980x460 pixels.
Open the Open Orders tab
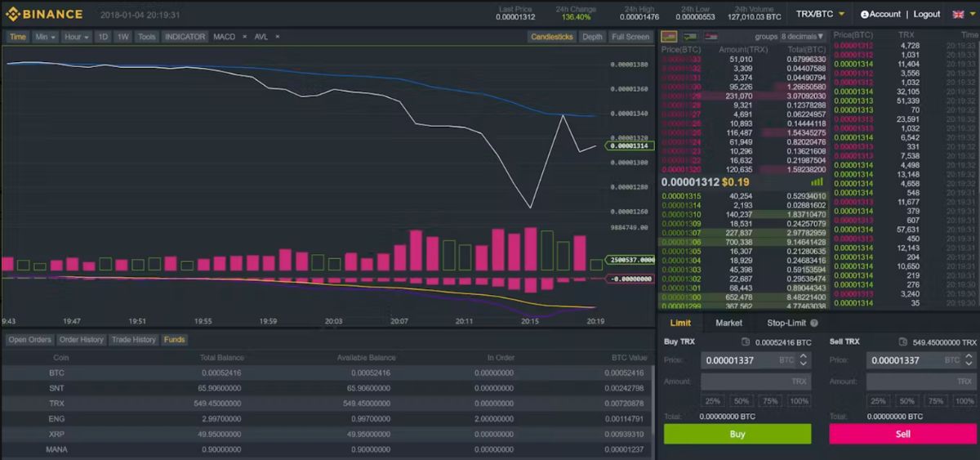(30, 340)
